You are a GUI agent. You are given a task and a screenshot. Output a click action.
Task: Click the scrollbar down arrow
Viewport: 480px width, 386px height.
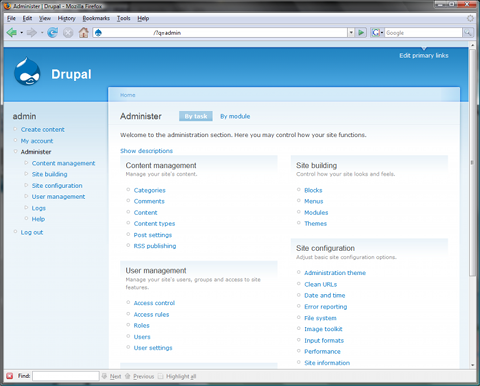[x=472, y=365]
